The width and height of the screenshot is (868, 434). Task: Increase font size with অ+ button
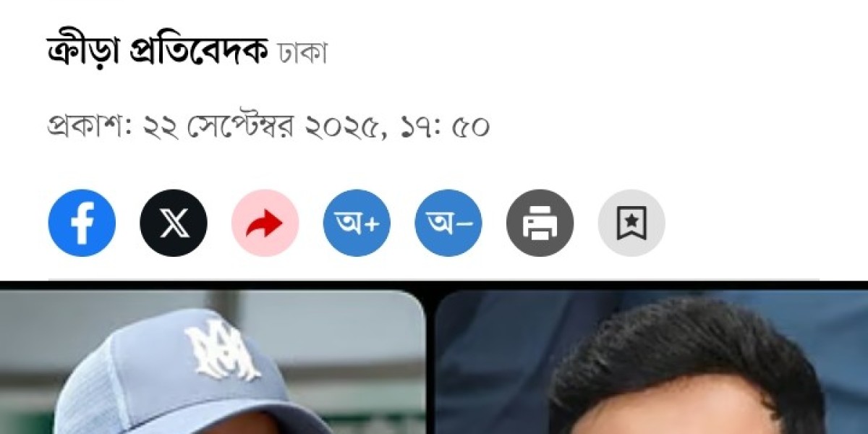coord(357,223)
